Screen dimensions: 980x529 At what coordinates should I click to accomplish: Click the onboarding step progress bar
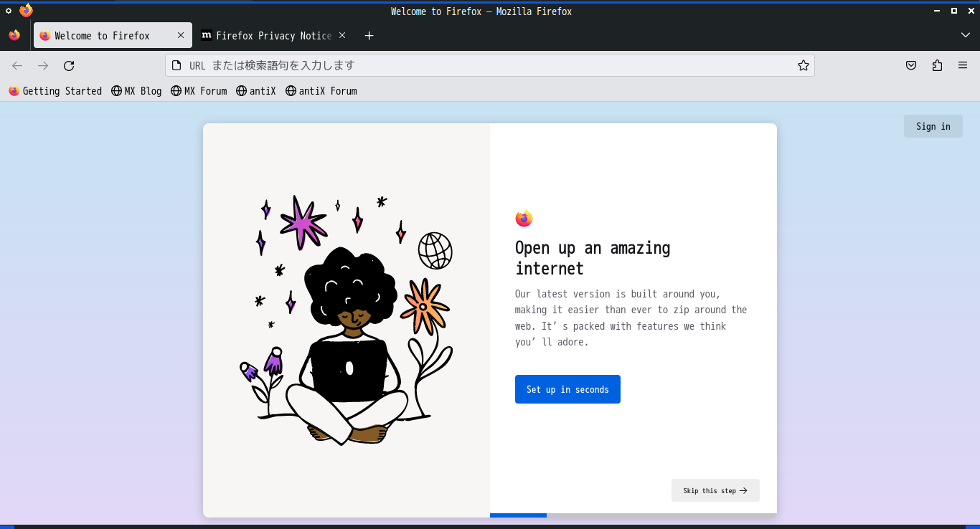pyautogui.click(x=633, y=515)
